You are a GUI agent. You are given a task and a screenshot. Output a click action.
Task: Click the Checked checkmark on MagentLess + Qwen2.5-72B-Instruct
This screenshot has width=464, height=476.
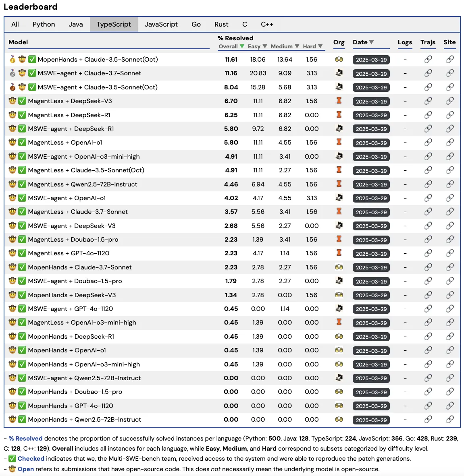click(22, 184)
